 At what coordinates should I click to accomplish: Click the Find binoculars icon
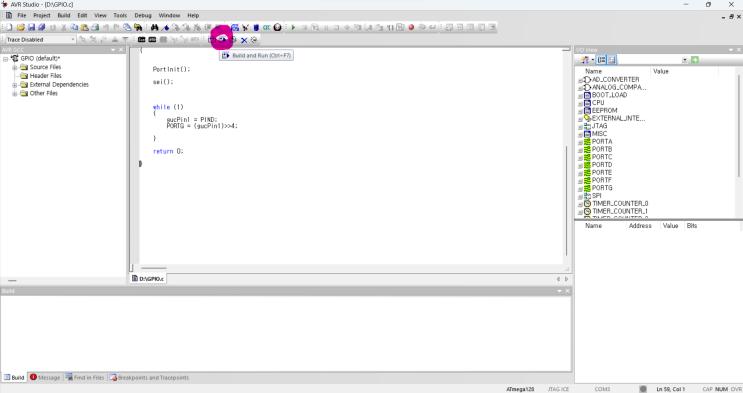pyautogui.click(x=154, y=27)
